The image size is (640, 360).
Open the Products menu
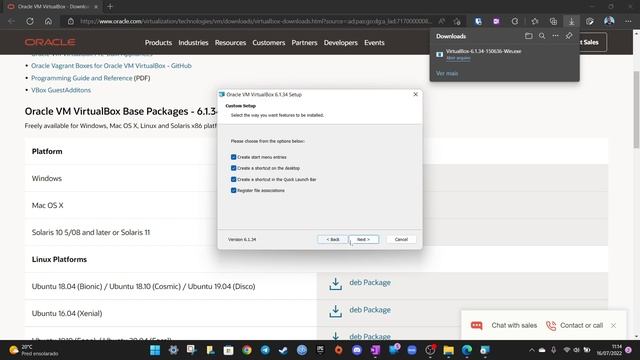[158, 42]
